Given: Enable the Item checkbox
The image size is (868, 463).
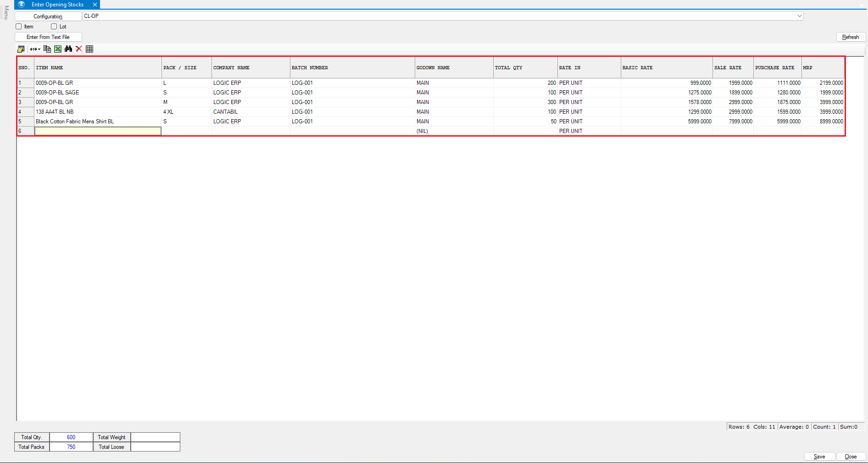Looking at the screenshot, I should pos(19,27).
